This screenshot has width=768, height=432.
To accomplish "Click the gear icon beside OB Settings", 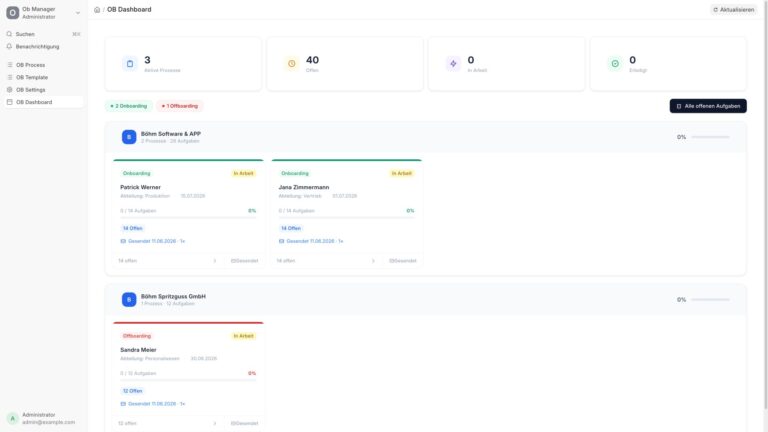I will coord(9,90).
